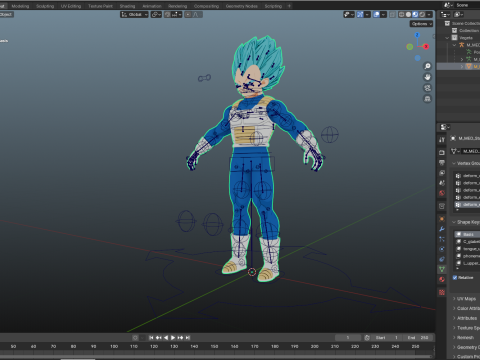Screen dimensions: 480x360
Task: Switch perspective/orthographic view icon
Action: (427, 99)
